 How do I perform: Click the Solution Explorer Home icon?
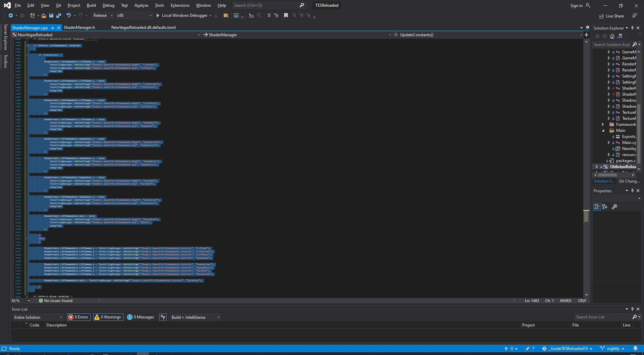612,36
